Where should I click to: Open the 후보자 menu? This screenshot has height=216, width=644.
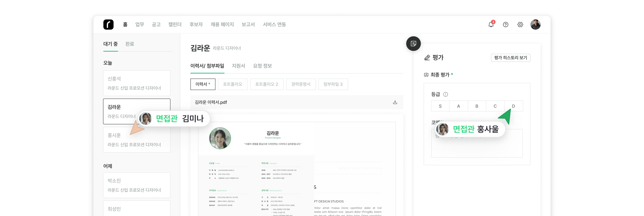click(x=196, y=24)
